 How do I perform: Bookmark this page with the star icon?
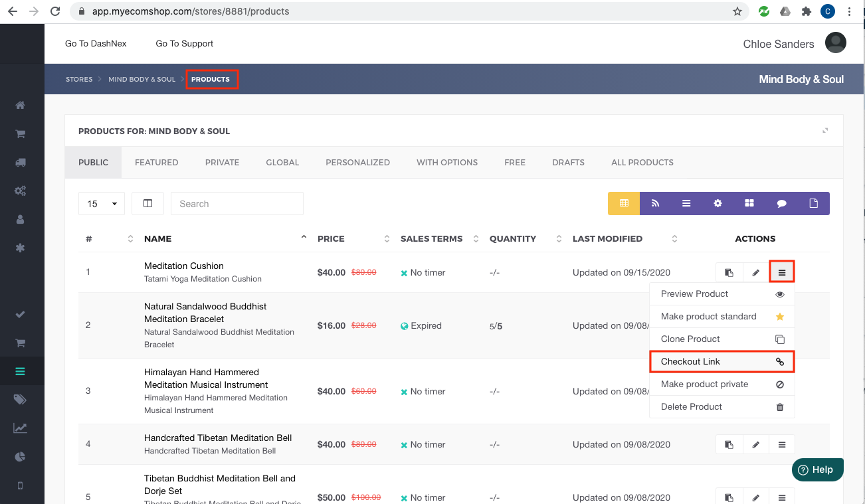pyautogui.click(x=737, y=11)
